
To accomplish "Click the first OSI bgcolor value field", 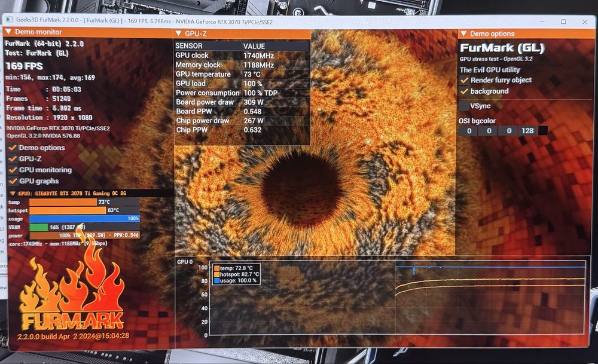I will click(469, 131).
